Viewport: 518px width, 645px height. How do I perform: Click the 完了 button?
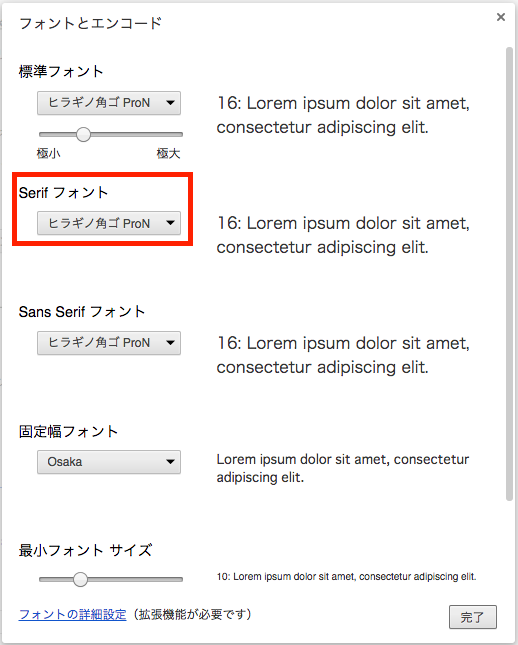click(473, 617)
